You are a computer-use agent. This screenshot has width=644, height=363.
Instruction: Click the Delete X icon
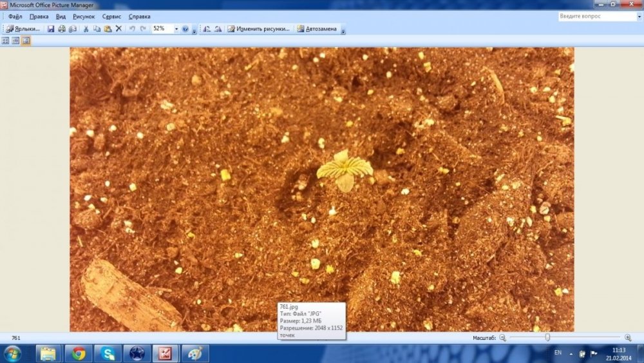(x=118, y=28)
